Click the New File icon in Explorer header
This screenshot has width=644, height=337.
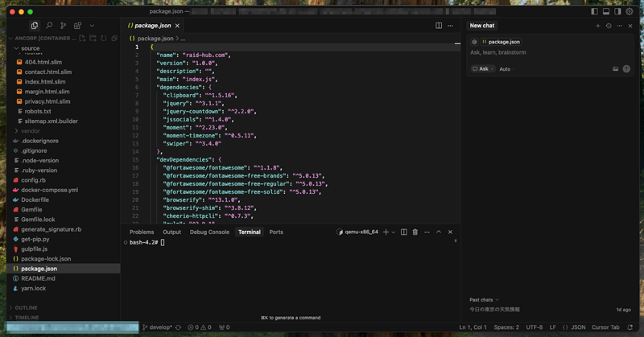point(82,38)
